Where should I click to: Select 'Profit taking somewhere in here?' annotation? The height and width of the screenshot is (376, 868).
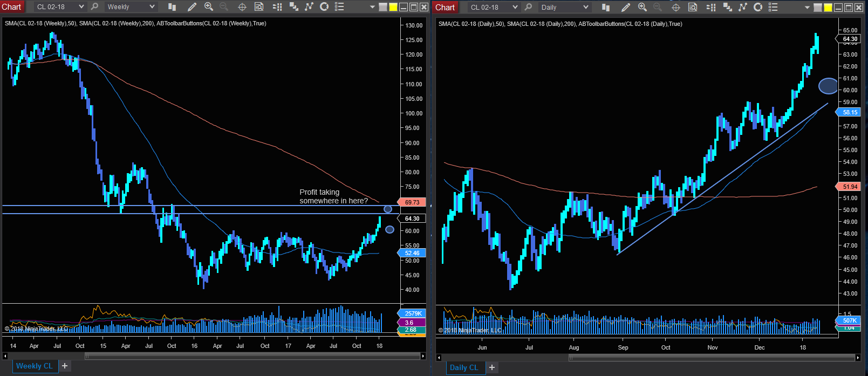333,196
